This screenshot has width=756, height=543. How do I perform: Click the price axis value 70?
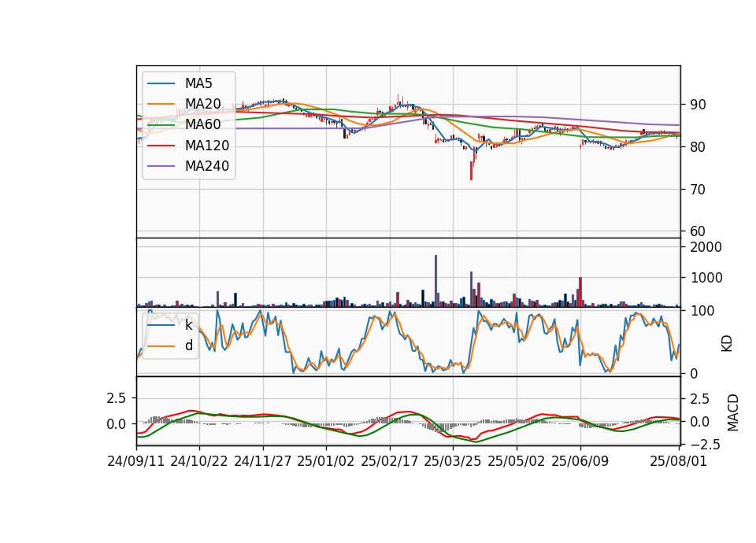(x=698, y=190)
